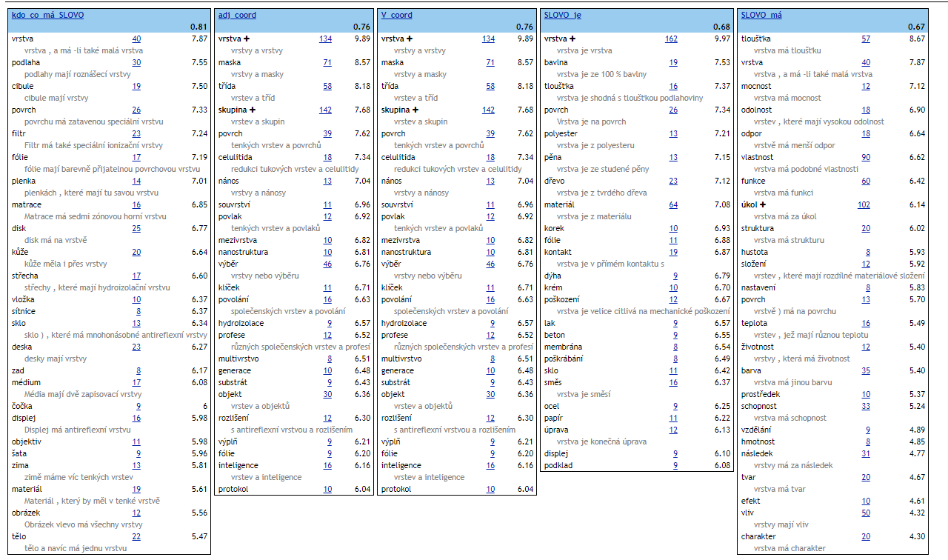
Task: Open frequency 39 for povrch in V_coord
Action: [490, 133]
